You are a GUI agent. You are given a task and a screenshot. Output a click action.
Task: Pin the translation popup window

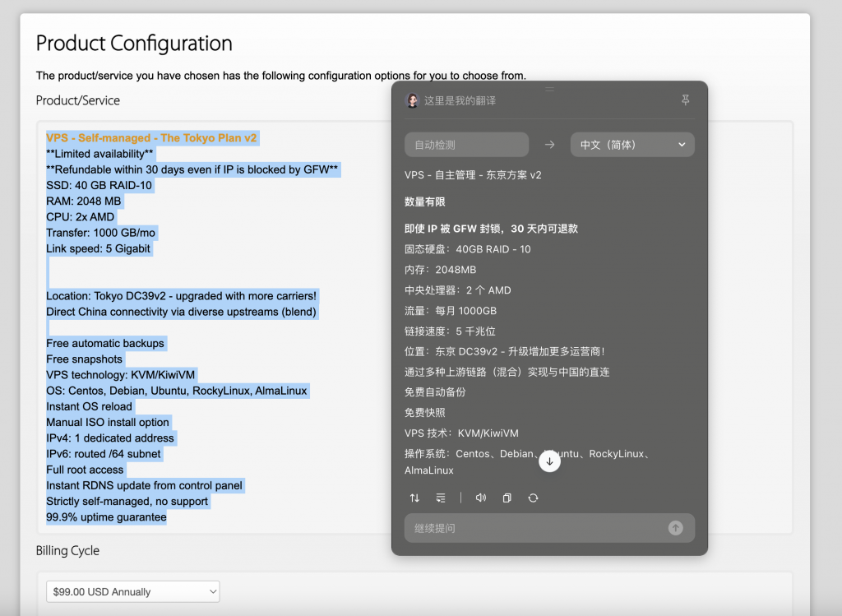[686, 100]
